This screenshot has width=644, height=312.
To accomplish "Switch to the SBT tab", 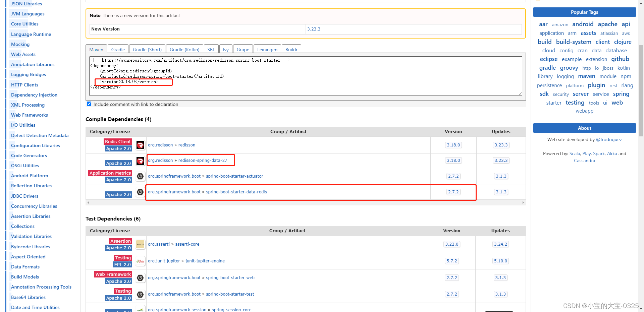I will (x=211, y=49).
